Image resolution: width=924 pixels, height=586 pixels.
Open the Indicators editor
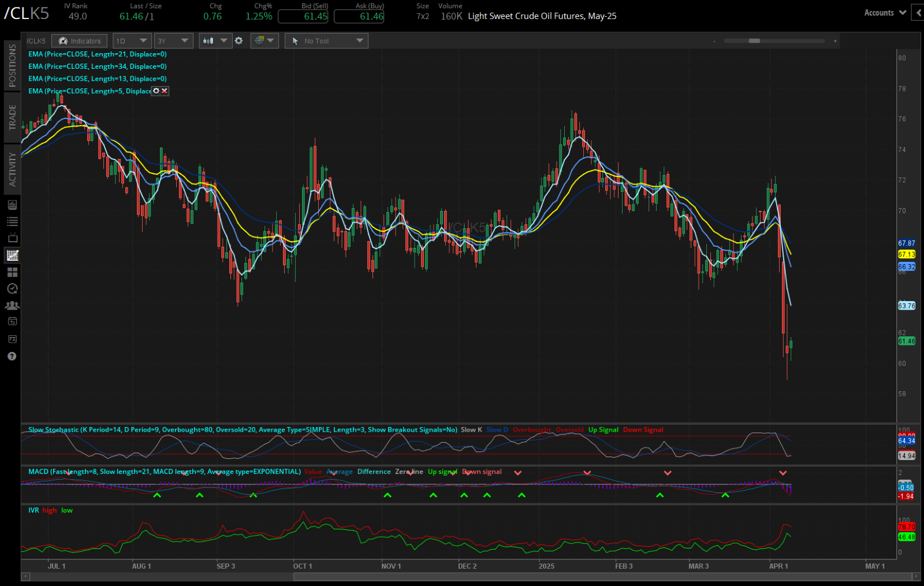pyautogui.click(x=79, y=40)
